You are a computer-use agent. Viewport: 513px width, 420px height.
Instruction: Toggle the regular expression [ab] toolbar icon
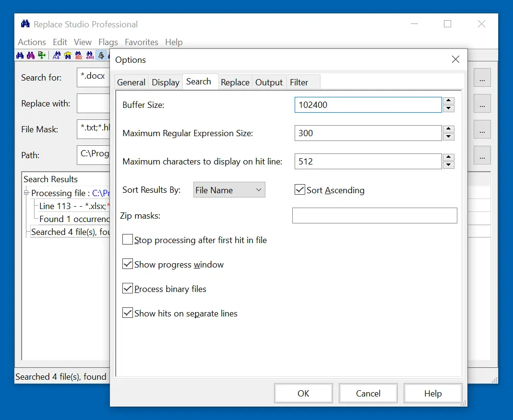[90, 55]
